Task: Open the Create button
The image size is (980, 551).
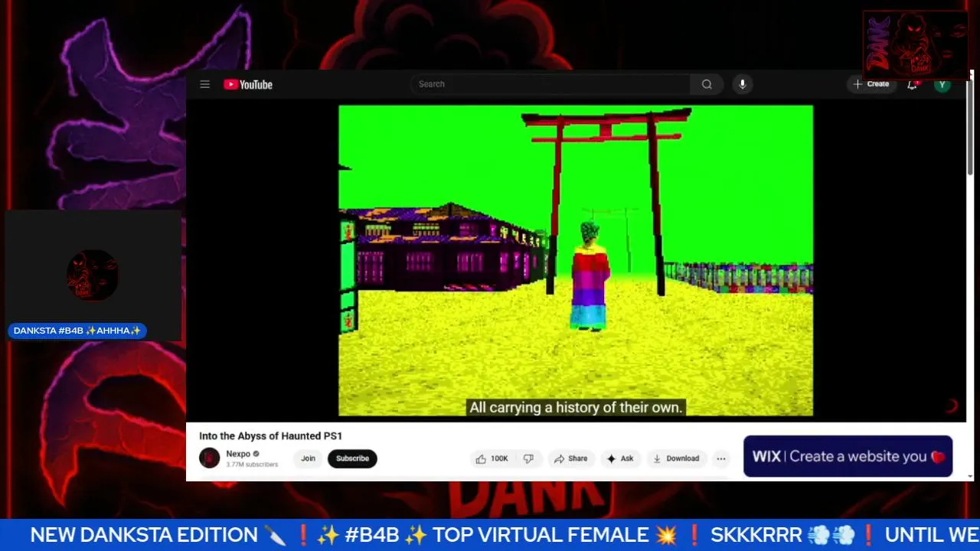Action: coord(871,84)
